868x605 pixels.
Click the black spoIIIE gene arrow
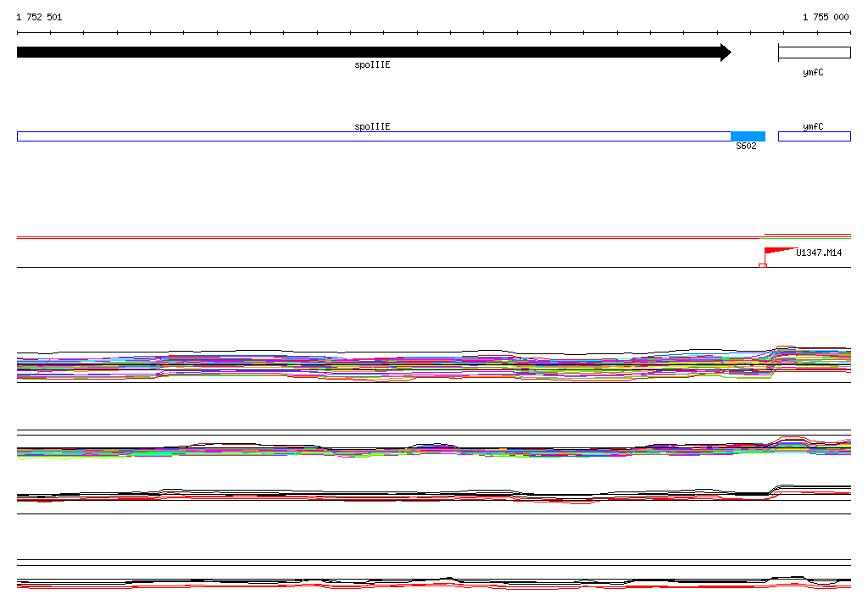[374, 52]
